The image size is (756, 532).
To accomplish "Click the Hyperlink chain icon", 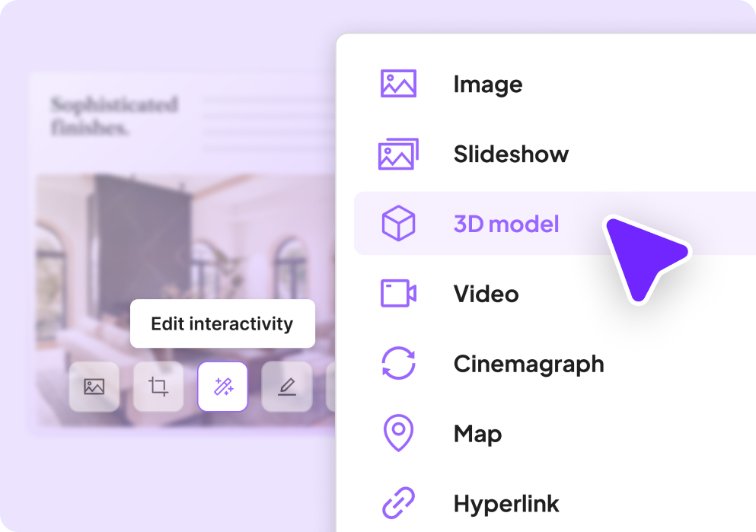I will 398,504.
